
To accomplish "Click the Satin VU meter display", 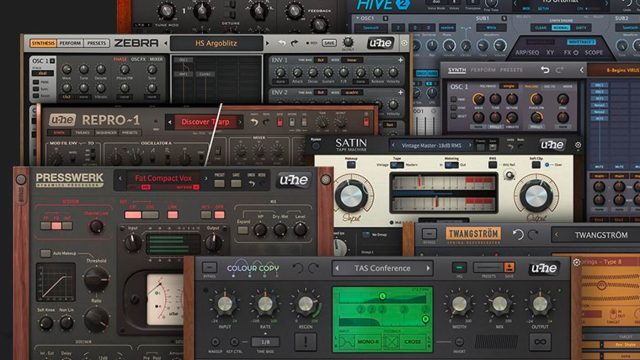I will pyautogui.click(x=443, y=193).
